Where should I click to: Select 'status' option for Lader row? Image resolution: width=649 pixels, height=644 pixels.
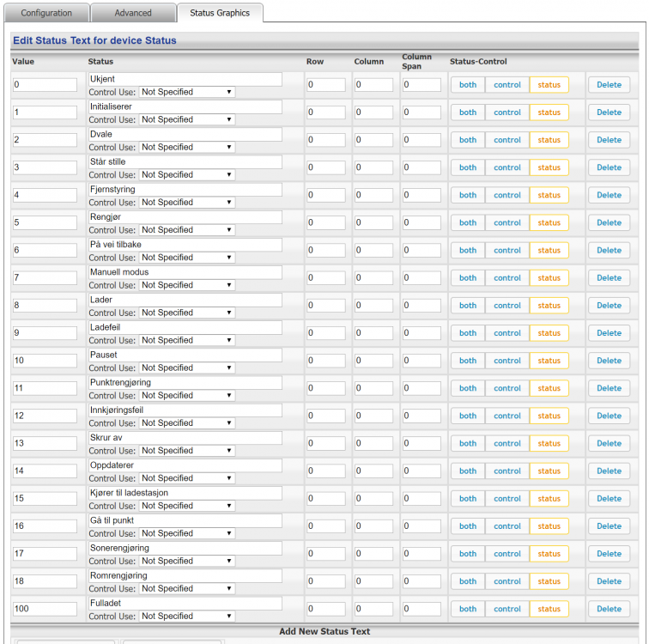point(549,306)
